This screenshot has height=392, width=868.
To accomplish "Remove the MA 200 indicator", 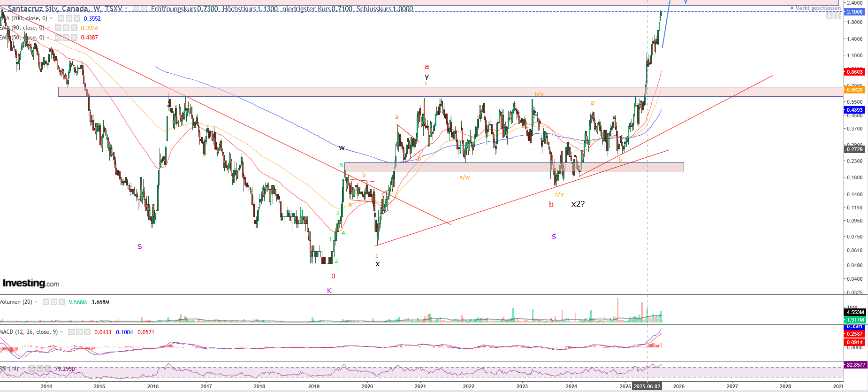I will point(76,18).
